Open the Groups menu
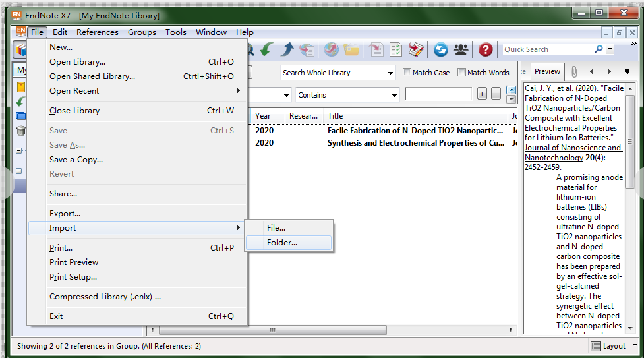Image resolution: width=644 pixels, height=358 pixels. pyautogui.click(x=142, y=32)
